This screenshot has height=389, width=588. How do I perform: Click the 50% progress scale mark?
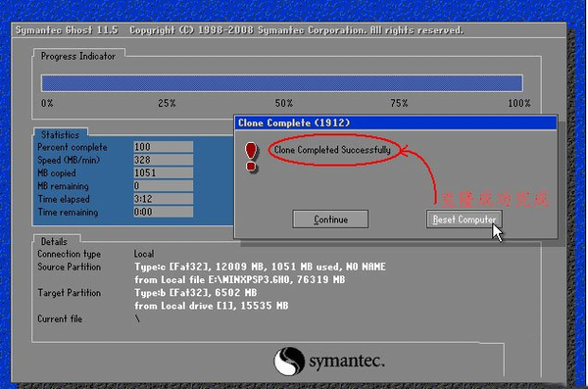click(284, 103)
